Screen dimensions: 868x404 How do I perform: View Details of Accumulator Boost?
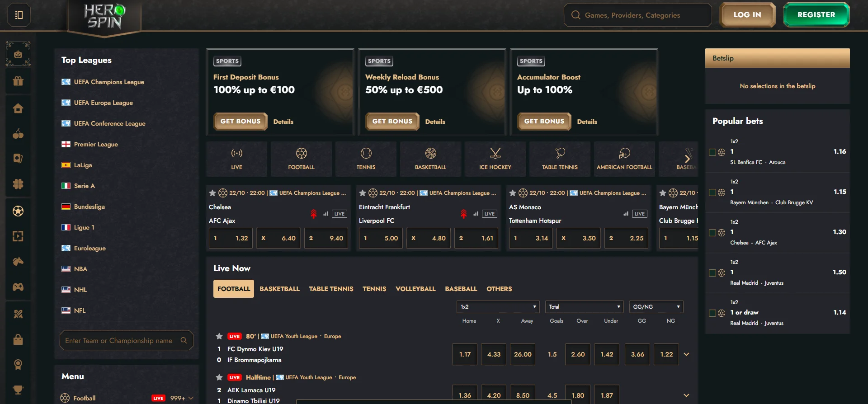coord(587,122)
